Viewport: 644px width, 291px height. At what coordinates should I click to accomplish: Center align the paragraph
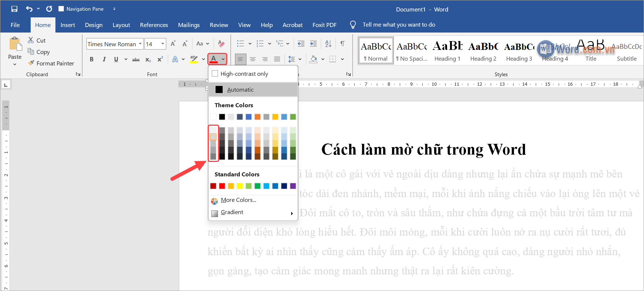click(x=253, y=59)
